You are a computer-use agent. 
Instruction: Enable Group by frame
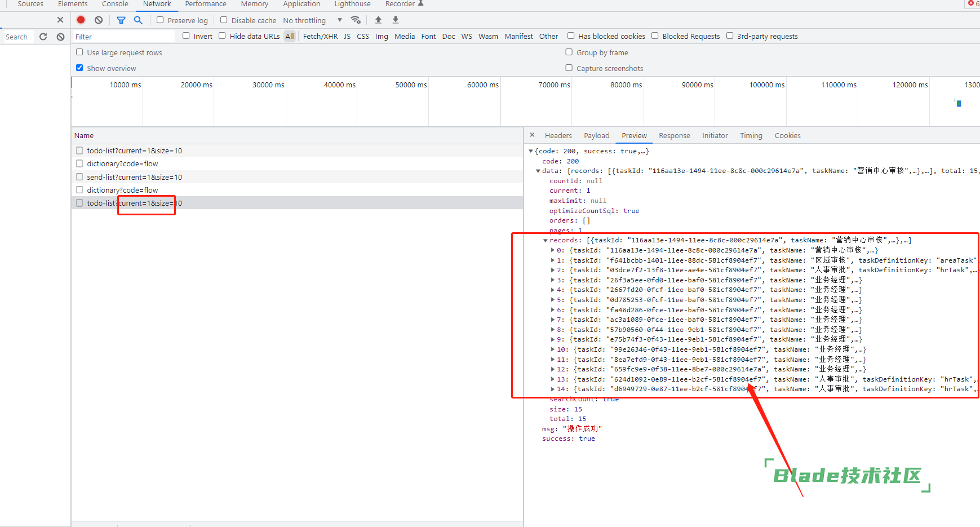pos(569,52)
